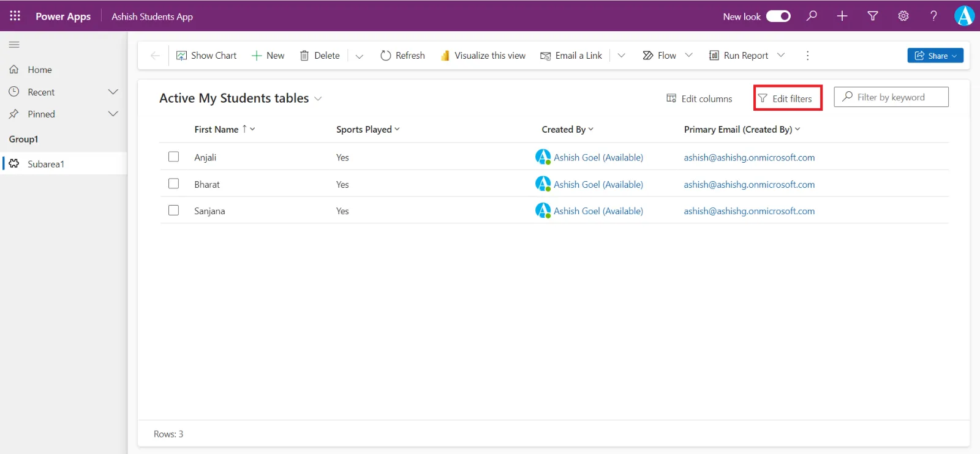This screenshot has width=980, height=454.
Task: Click the Filter by keyword box
Action: click(x=891, y=97)
